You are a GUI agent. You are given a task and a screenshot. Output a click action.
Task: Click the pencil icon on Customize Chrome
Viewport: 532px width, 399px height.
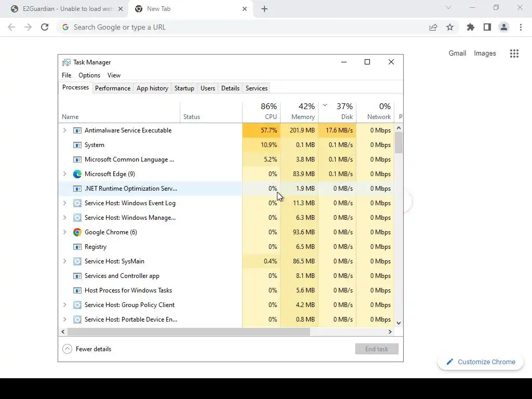coord(450,362)
